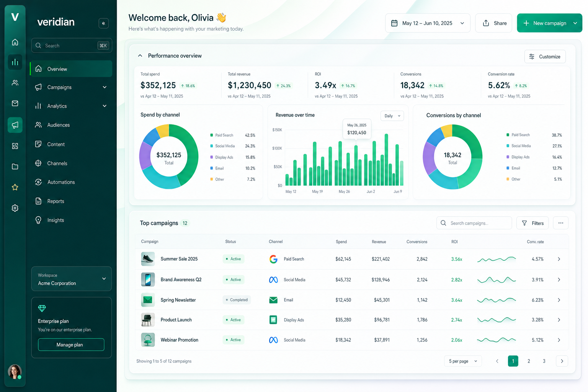
Task: Click the calendar icon in the date picker
Action: click(x=394, y=23)
